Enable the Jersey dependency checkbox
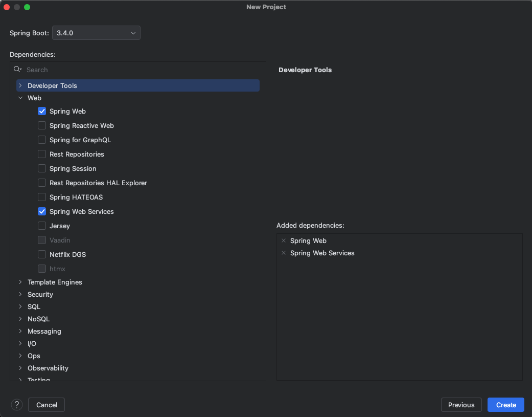This screenshot has width=532, height=417. (42, 226)
